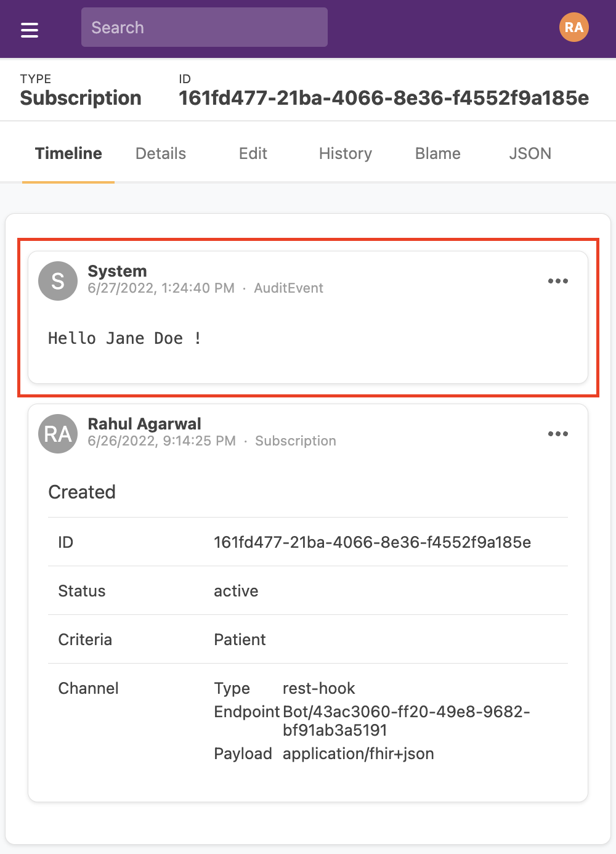Switch to the Details tab
The width and height of the screenshot is (616, 854).
(161, 153)
